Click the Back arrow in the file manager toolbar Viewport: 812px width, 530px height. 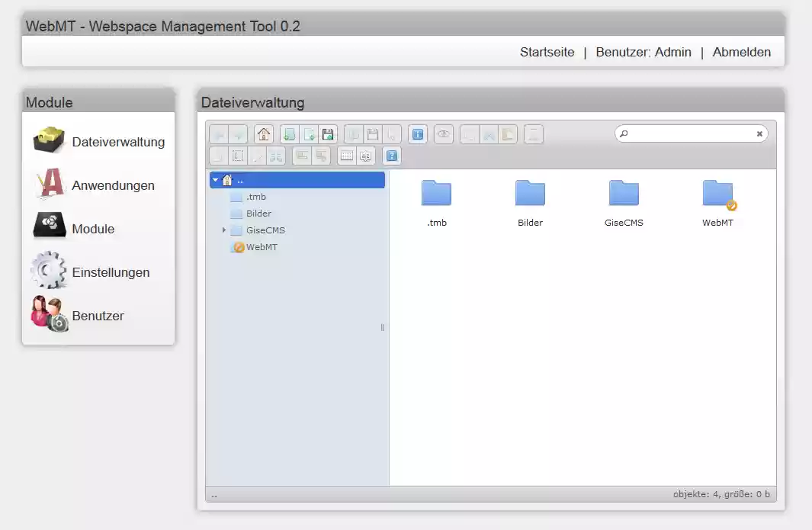pos(219,135)
